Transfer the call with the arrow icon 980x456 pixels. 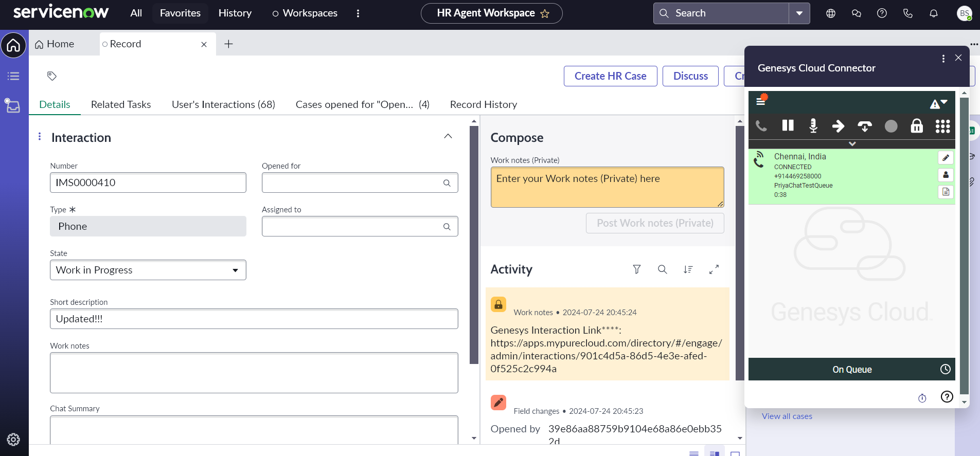839,126
